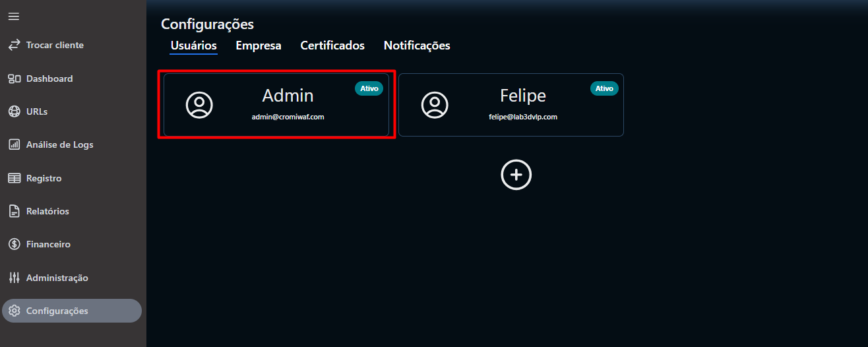
Task: Open the Certificados tab
Action: click(332, 46)
